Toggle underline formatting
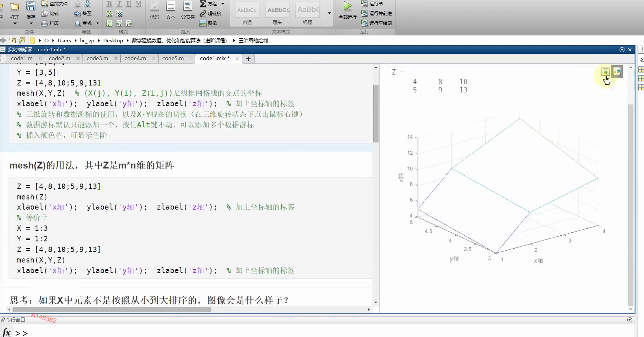644x337 pixels. [129, 4]
